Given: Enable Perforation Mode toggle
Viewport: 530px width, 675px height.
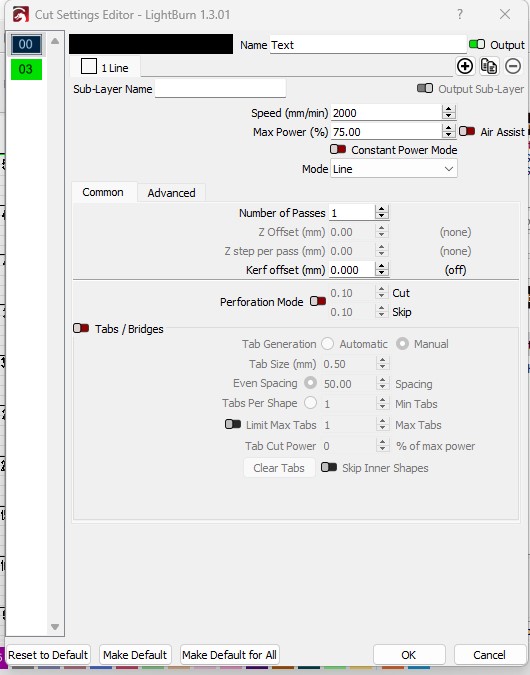Looking at the screenshot, I should [x=318, y=301].
